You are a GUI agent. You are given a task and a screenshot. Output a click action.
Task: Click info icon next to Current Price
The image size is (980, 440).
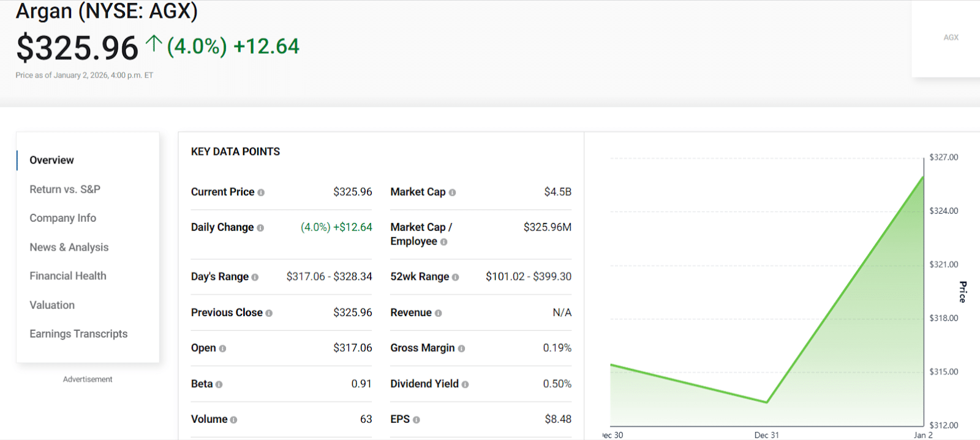(x=261, y=192)
